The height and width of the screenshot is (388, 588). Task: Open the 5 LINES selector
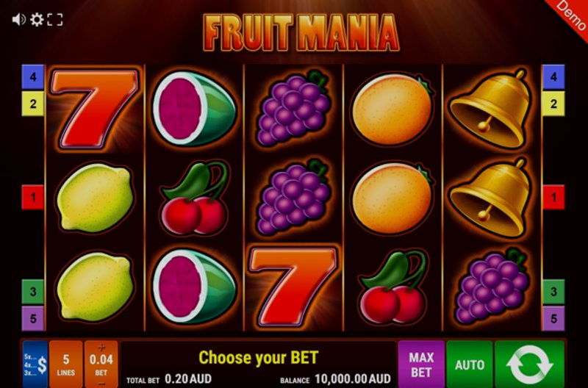pyautogui.click(x=66, y=364)
